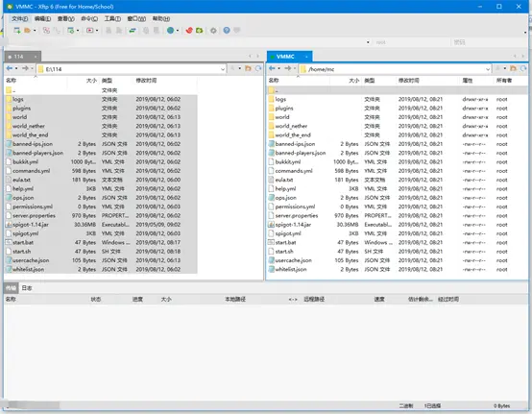This screenshot has height=414, width=532.
Task: Open the Open Session dropdown arrow
Action: 35,31
